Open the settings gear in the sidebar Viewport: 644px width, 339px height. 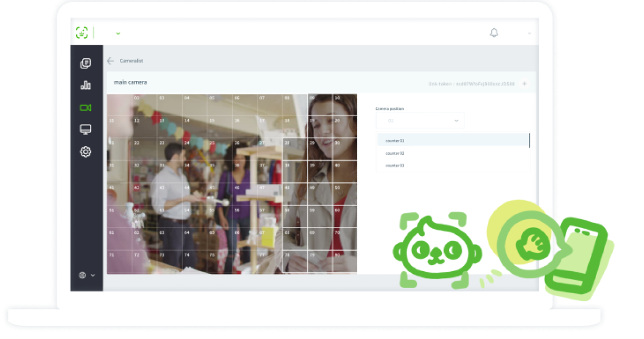[x=86, y=152]
